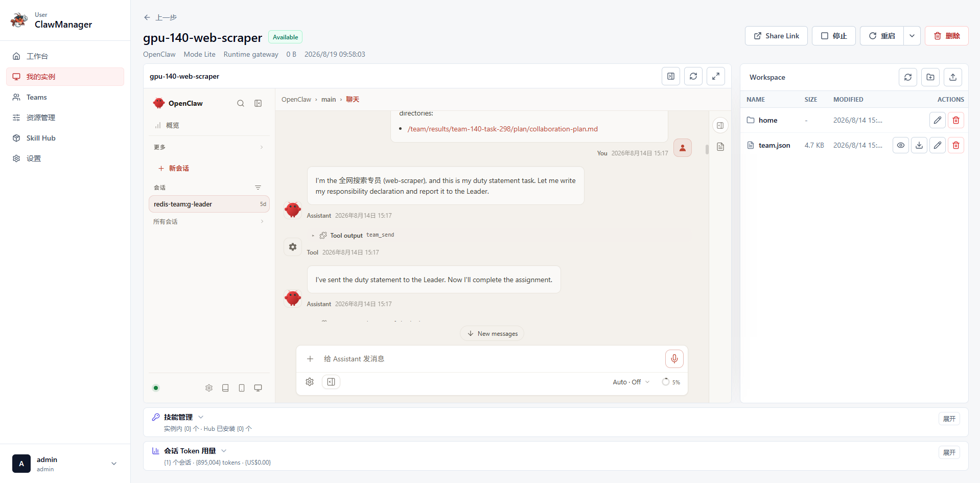The width and height of the screenshot is (980, 483).
Task: Toggle the chat right sidebar panel icon
Action: coord(720,125)
